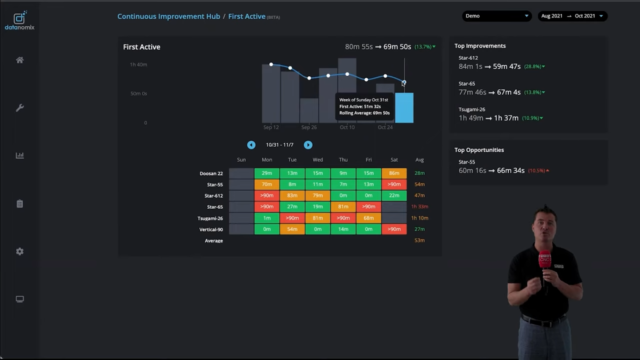Screen dimensions: 640x360
Task: Click the first rolling average point on chart
Action: tap(271, 64)
